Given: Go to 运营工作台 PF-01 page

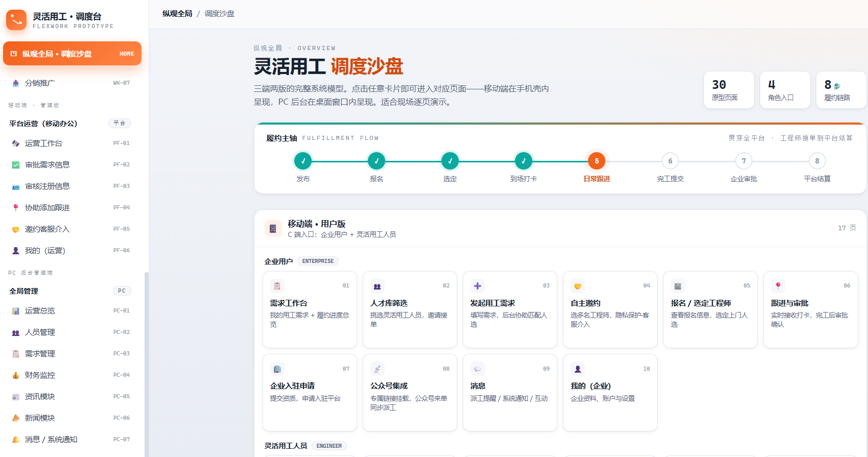Looking at the screenshot, I should pos(72,143).
